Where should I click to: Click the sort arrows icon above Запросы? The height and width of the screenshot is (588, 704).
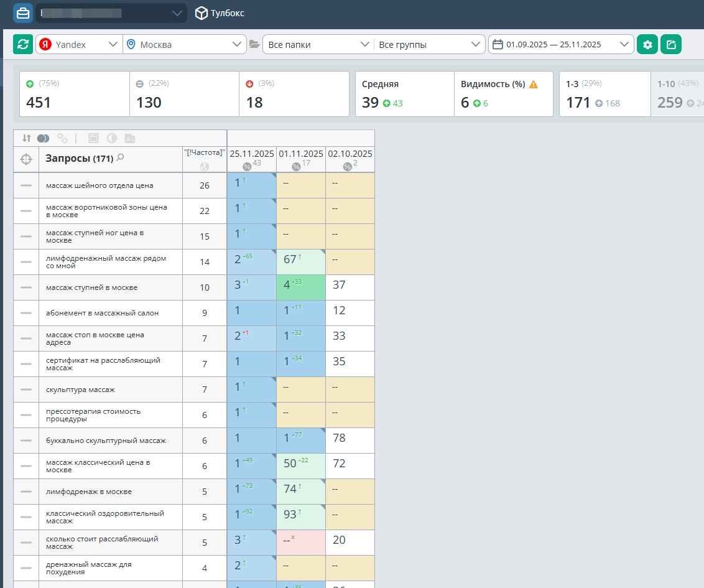tap(27, 138)
